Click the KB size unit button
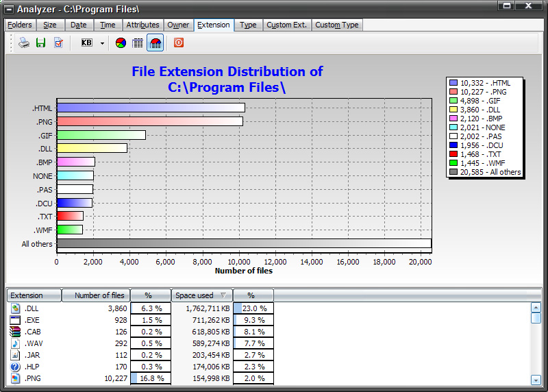Image resolution: width=548 pixels, height=392 pixels. coord(86,42)
